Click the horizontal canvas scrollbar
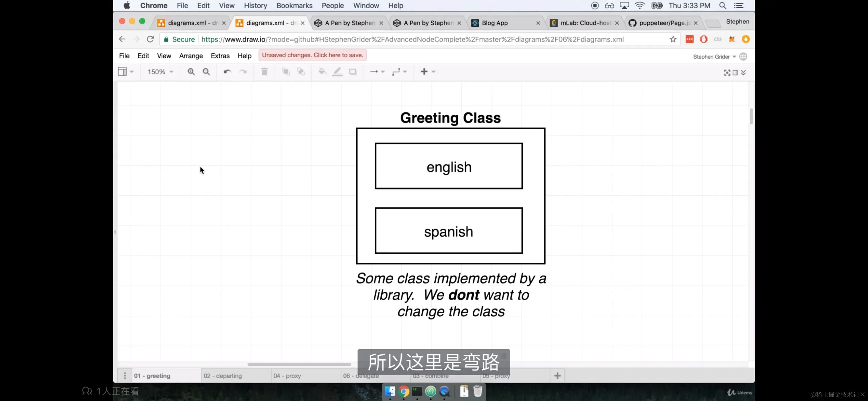Viewport: 868px width, 401px height. coord(299,364)
